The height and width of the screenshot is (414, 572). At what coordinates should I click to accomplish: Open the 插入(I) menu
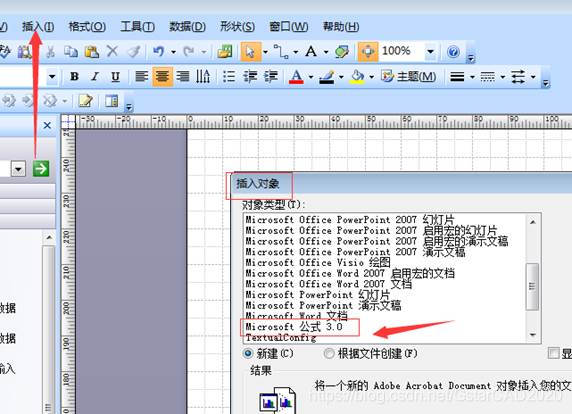tap(38, 27)
